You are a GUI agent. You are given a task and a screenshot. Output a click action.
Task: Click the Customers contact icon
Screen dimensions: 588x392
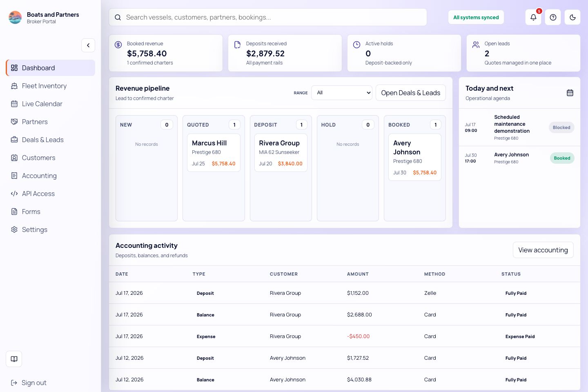(14, 158)
